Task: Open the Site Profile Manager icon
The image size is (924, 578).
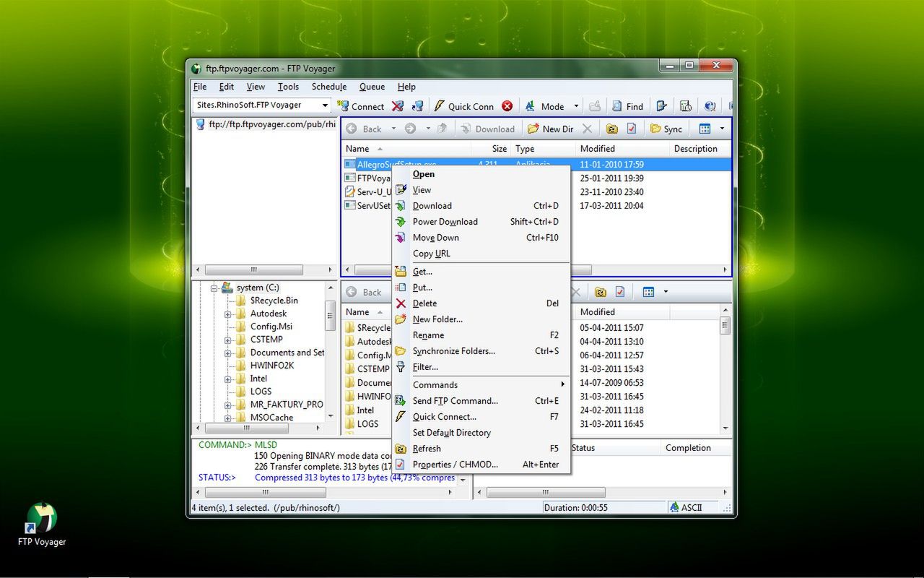Action: coord(417,106)
